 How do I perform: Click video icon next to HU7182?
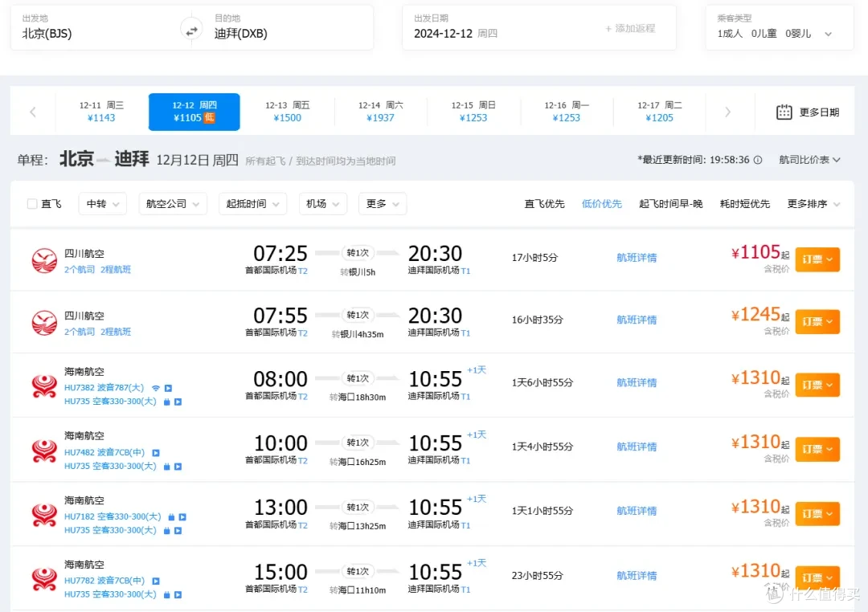[182, 516]
